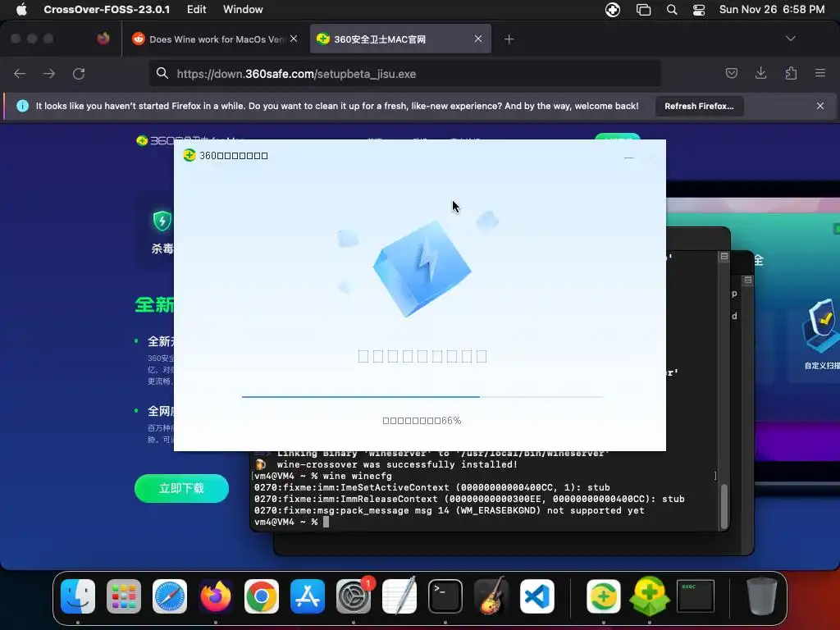Viewport: 840px width, 630px height.
Task: Open the black exec file in the Dock
Action: point(696,596)
